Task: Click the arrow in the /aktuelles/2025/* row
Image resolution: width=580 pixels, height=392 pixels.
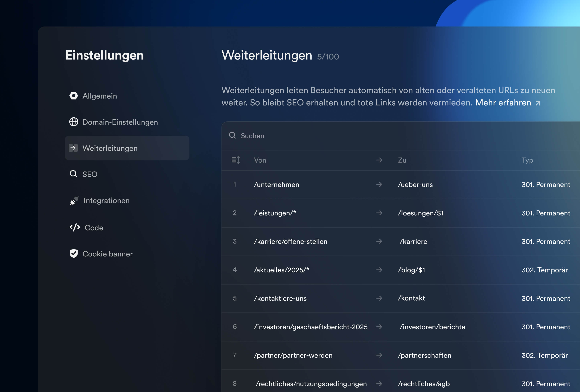Action: [x=379, y=270]
